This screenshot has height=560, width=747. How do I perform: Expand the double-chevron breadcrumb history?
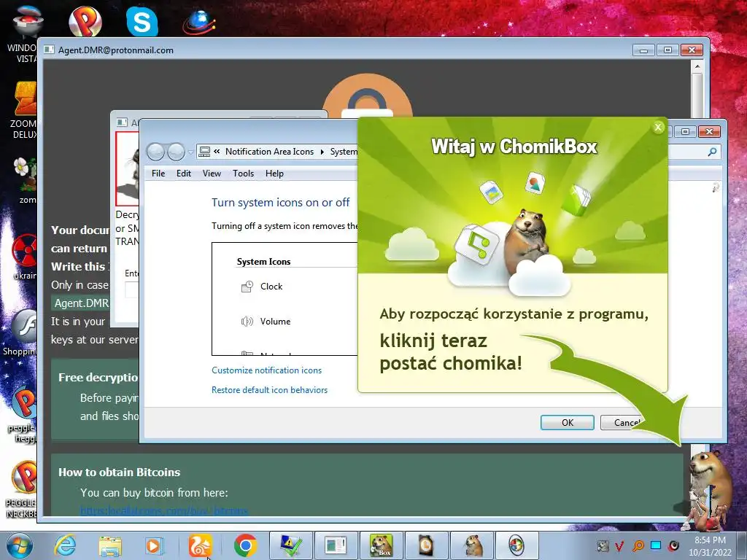pyautogui.click(x=217, y=152)
